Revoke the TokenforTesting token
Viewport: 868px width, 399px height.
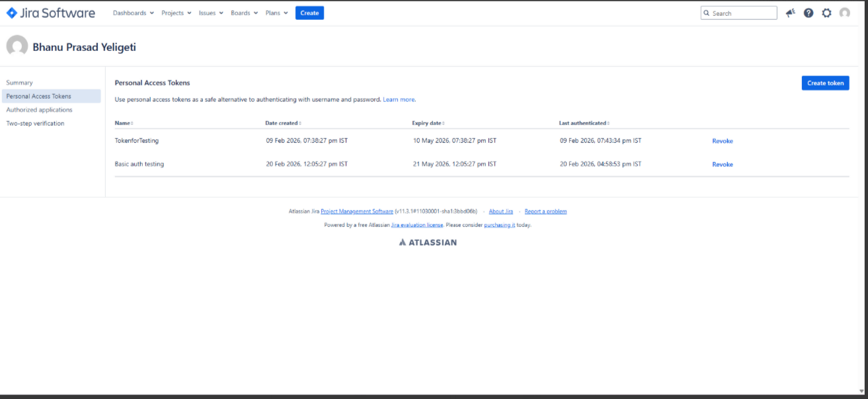pyautogui.click(x=722, y=141)
